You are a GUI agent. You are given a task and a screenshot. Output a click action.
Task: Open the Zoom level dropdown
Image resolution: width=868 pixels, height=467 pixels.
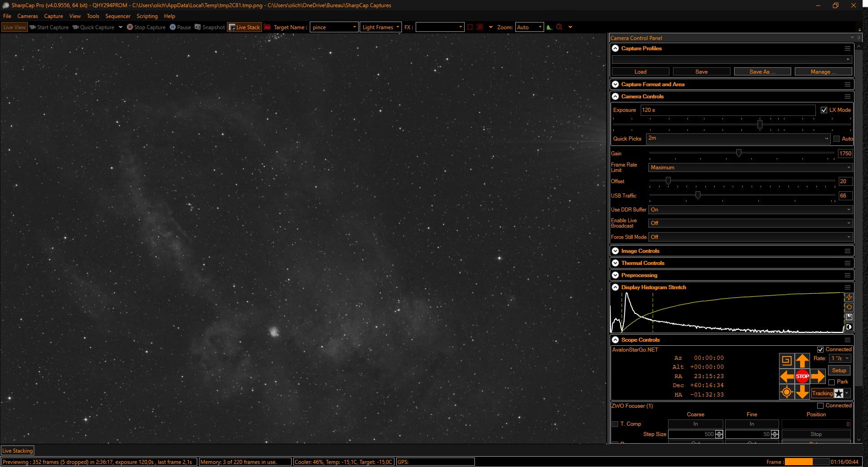pos(530,27)
